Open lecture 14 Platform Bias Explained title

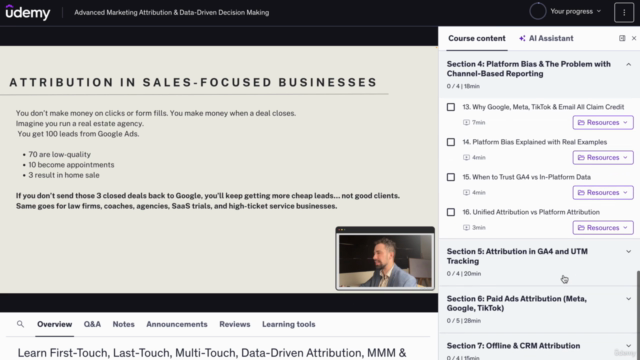pos(535,142)
